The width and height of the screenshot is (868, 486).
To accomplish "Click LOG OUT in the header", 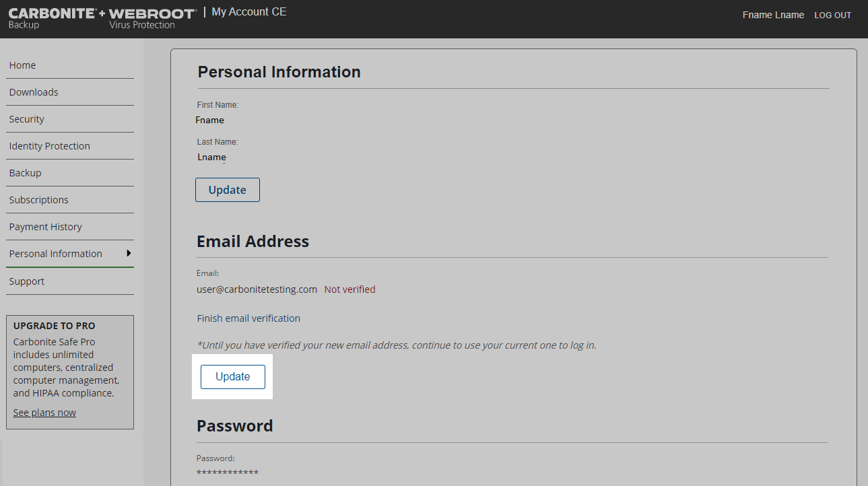I will click(832, 15).
